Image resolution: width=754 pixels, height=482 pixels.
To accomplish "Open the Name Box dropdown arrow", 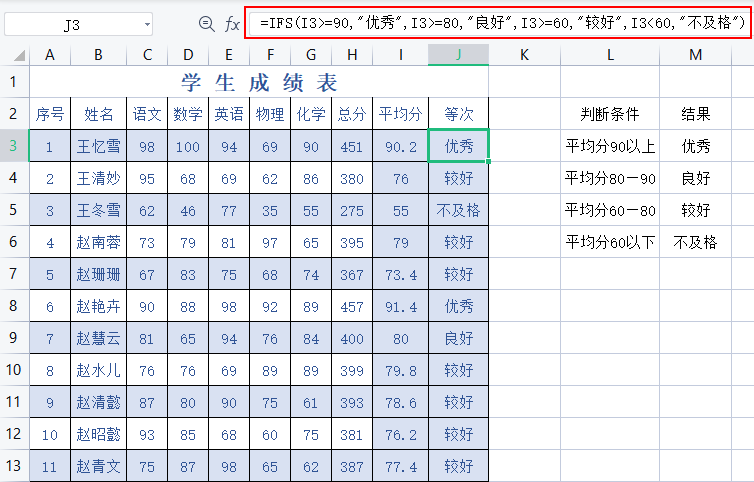I will click(x=147, y=24).
